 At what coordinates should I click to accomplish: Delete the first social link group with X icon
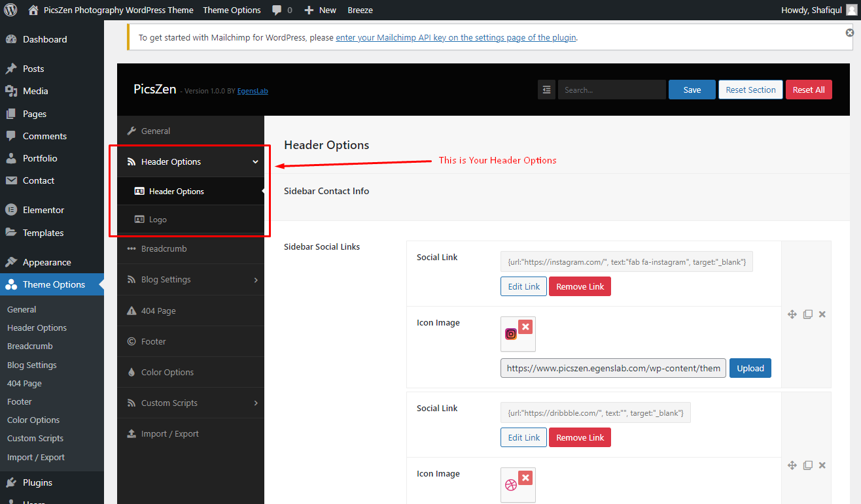[822, 314]
